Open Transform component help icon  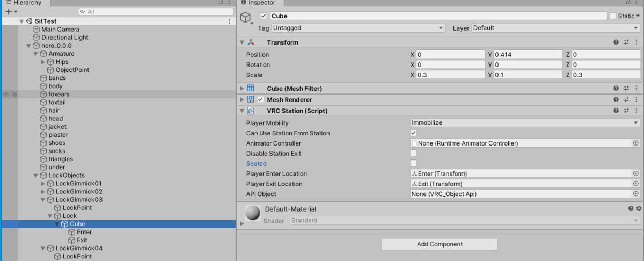tap(616, 42)
